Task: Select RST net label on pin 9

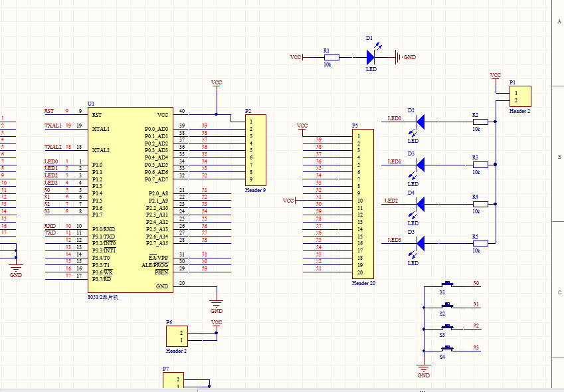Action: [49, 111]
